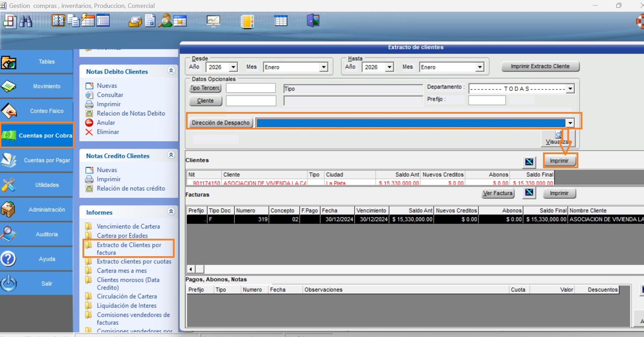Collapse the Notas Debito Clientes panel
This screenshot has width=644, height=337.
click(x=171, y=71)
